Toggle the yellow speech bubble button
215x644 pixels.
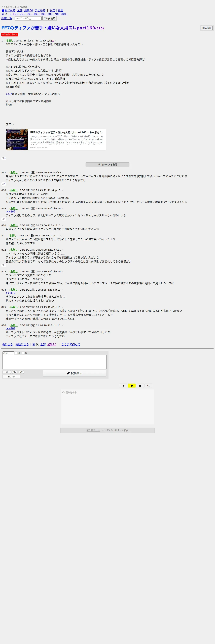[132, 386]
